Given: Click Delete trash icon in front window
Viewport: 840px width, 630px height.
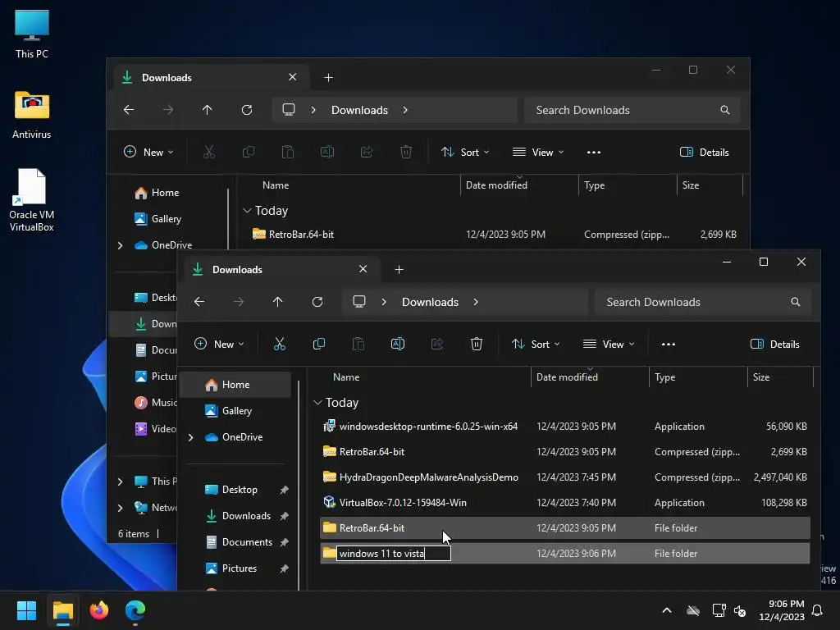Looking at the screenshot, I should pyautogui.click(x=477, y=344).
